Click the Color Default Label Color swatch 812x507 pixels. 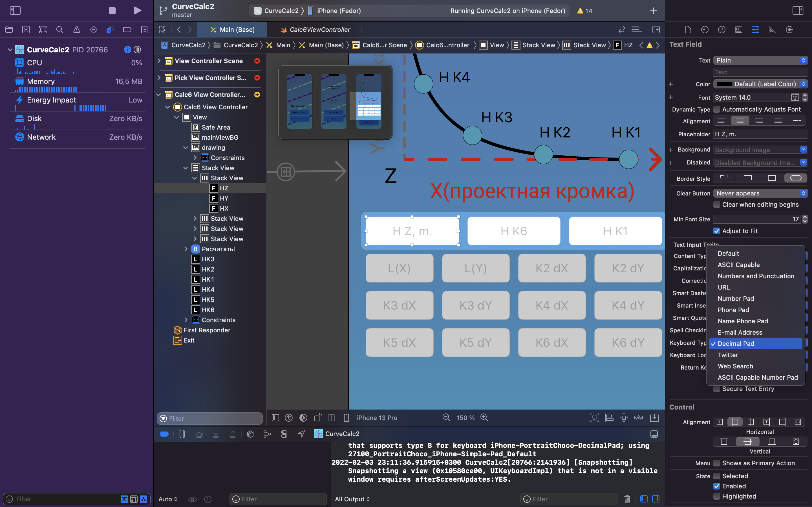724,84
